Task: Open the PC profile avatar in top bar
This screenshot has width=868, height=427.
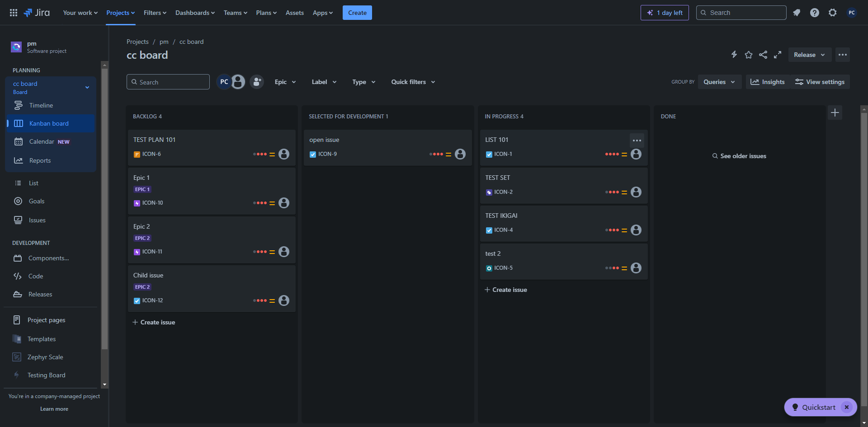Action: click(852, 13)
